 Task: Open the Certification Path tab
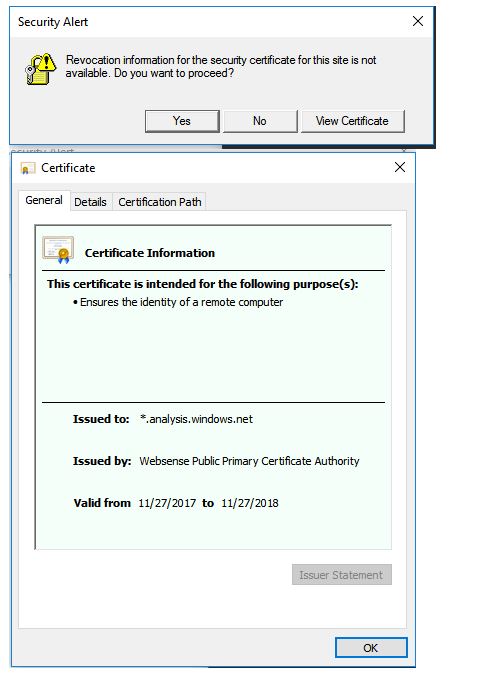click(160, 202)
